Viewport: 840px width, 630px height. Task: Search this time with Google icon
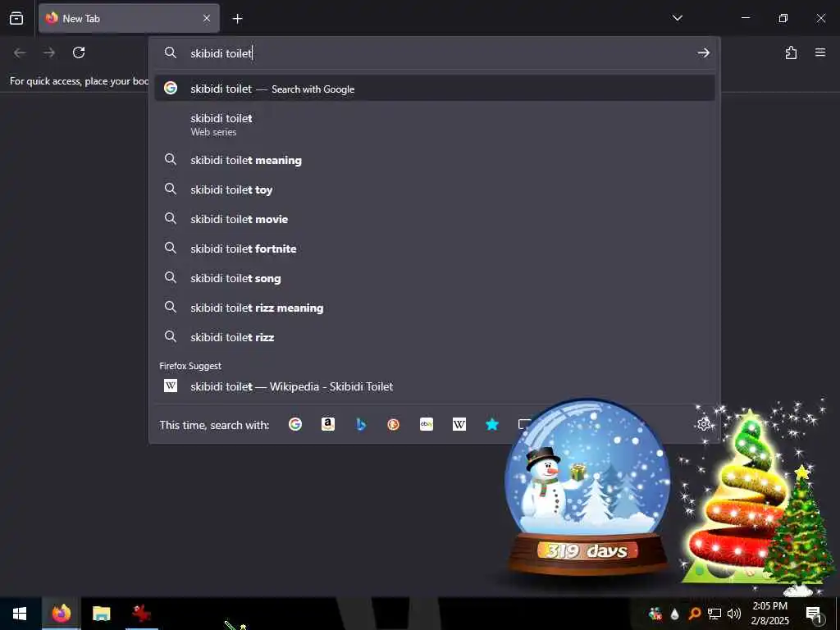295,424
